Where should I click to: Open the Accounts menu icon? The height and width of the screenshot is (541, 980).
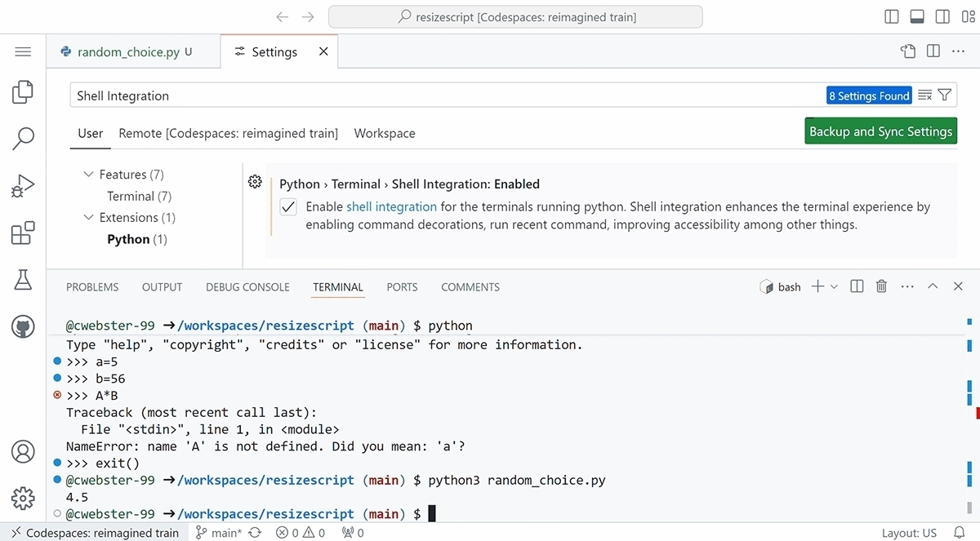(23, 451)
